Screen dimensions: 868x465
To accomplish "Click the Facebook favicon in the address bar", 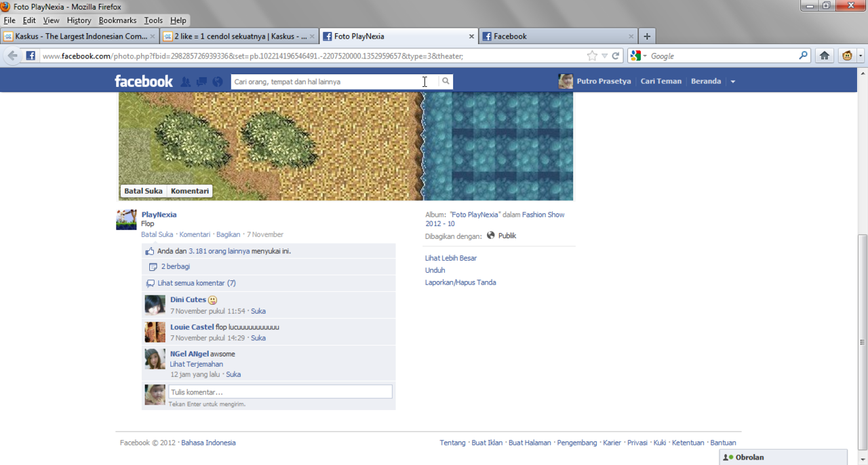I will 31,56.
